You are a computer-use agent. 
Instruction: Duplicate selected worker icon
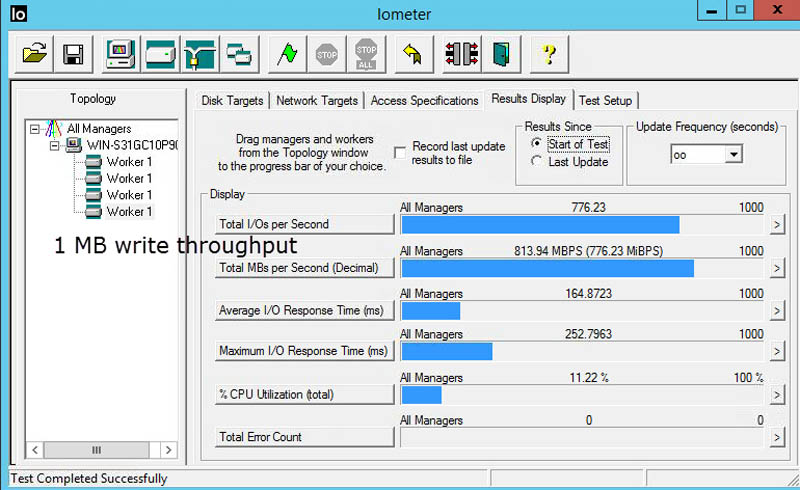(x=239, y=54)
